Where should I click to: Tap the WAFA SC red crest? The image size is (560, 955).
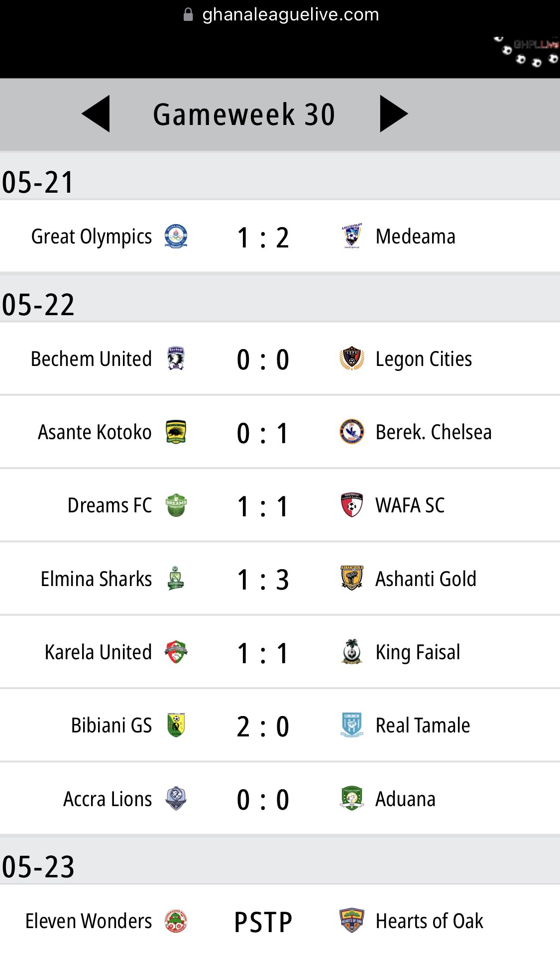tap(352, 505)
